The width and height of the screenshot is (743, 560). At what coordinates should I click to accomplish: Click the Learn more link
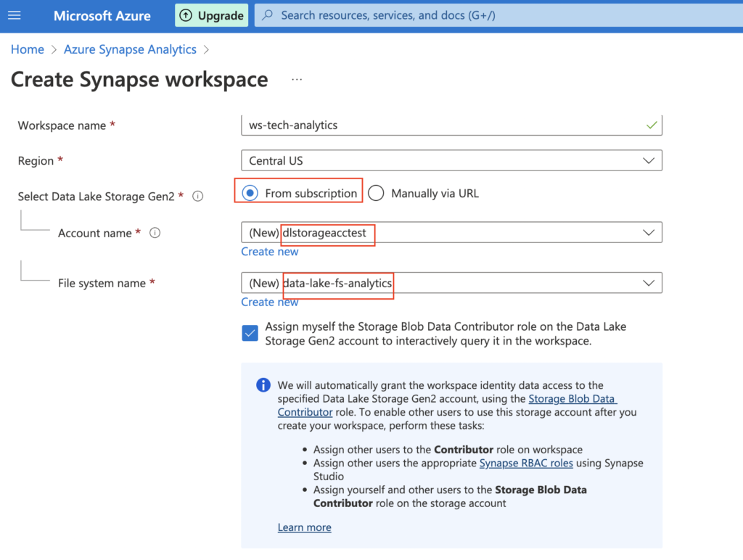tap(304, 527)
